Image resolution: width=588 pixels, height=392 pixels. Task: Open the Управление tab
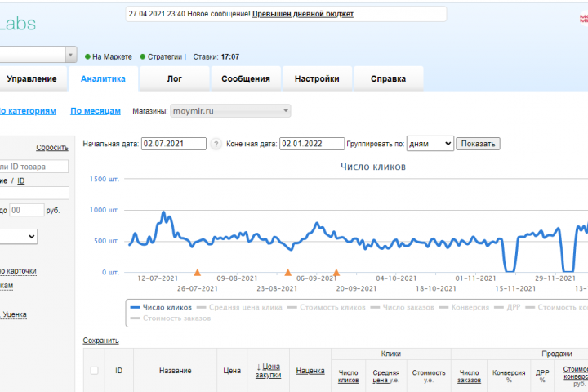tap(32, 78)
